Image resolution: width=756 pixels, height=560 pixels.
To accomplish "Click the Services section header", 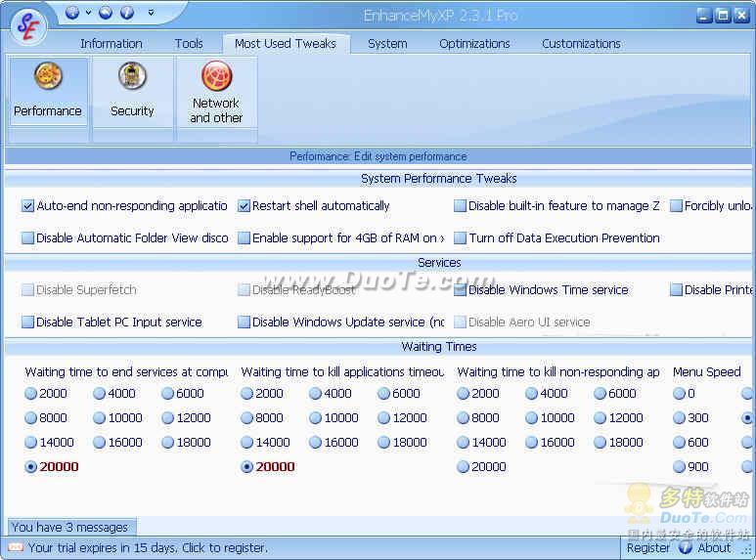I will click(439, 263).
